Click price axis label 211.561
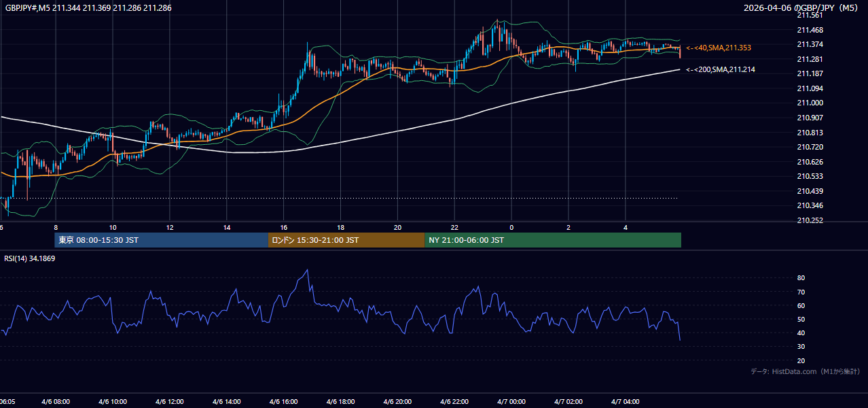 point(810,15)
